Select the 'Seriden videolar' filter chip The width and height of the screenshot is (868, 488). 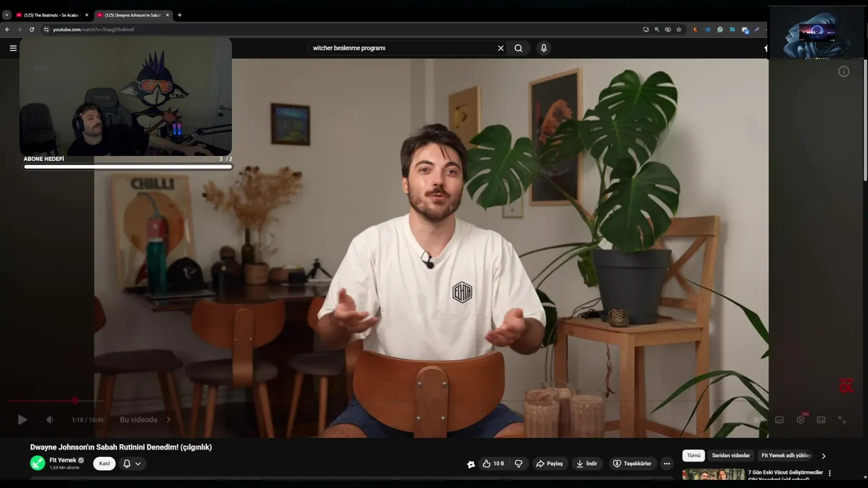pyautogui.click(x=731, y=455)
